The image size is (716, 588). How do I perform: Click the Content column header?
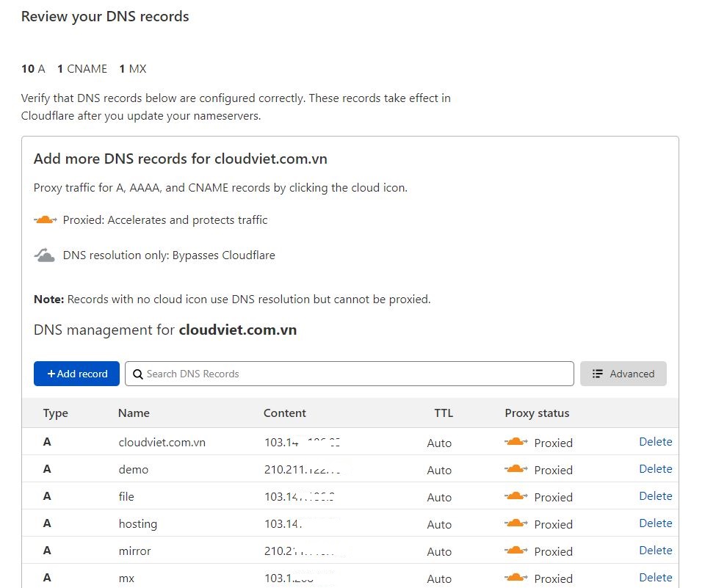[x=284, y=413]
